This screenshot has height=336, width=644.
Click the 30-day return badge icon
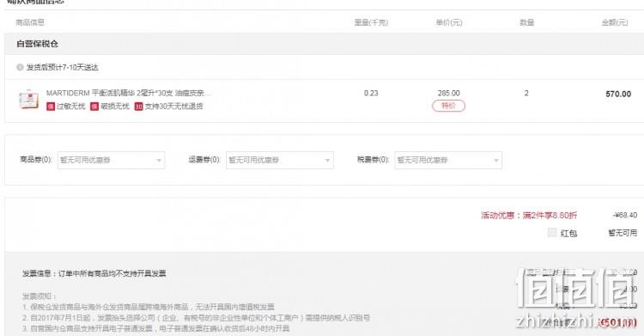click(138, 107)
